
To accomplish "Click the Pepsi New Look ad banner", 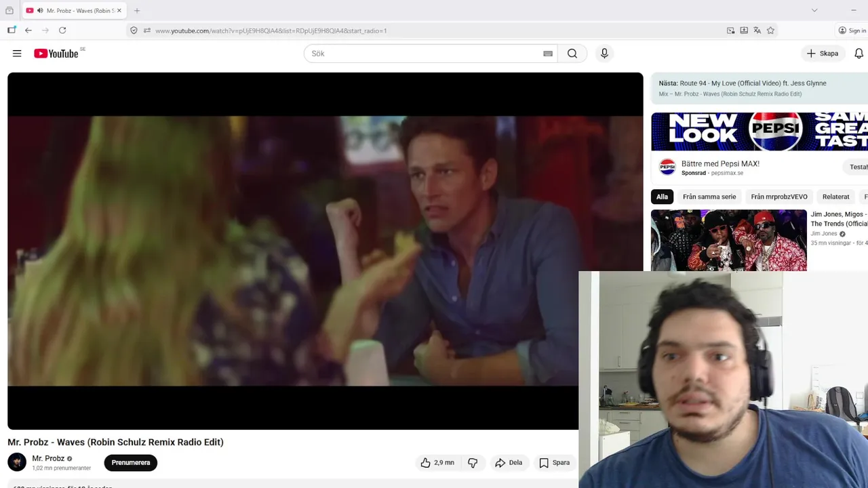I will 759,131.
